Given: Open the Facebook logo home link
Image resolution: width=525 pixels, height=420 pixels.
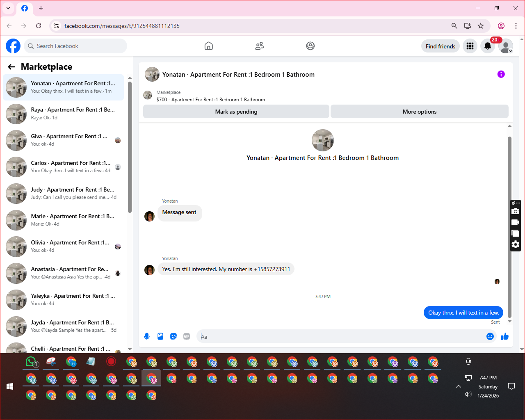Looking at the screenshot, I should click(13, 46).
